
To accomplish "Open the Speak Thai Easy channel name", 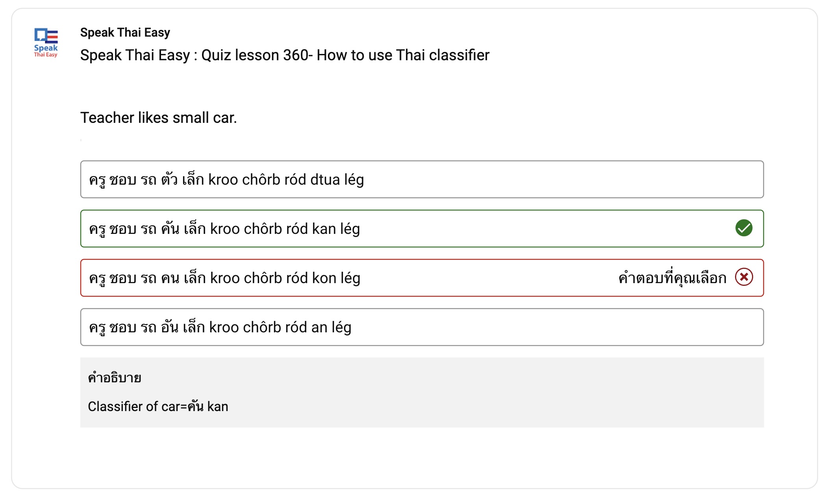I will tap(125, 32).
